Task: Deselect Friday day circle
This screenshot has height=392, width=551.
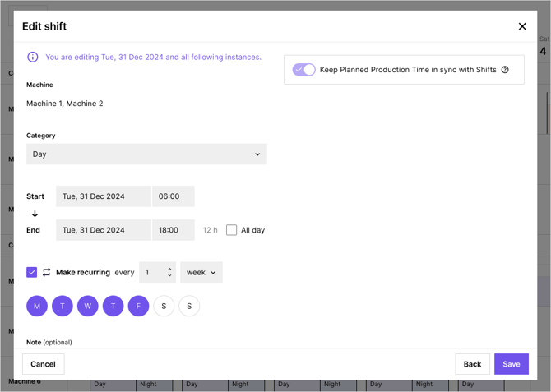Action: pos(138,306)
